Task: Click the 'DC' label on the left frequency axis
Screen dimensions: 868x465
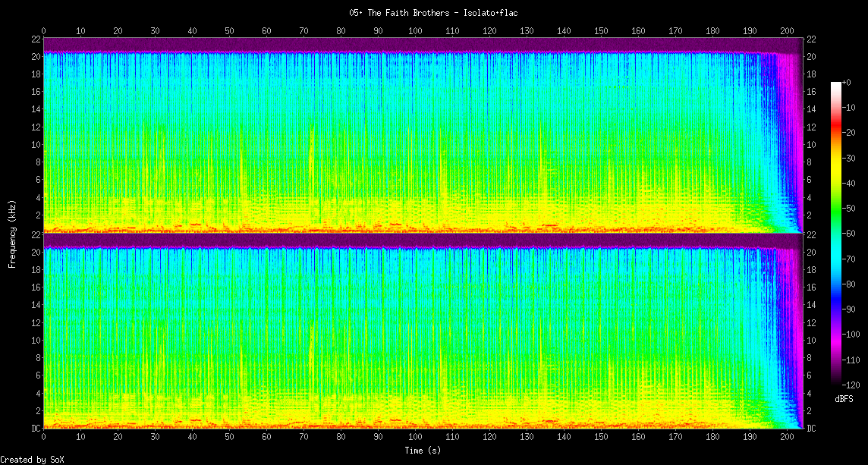Action: click(x=35, y=429)
